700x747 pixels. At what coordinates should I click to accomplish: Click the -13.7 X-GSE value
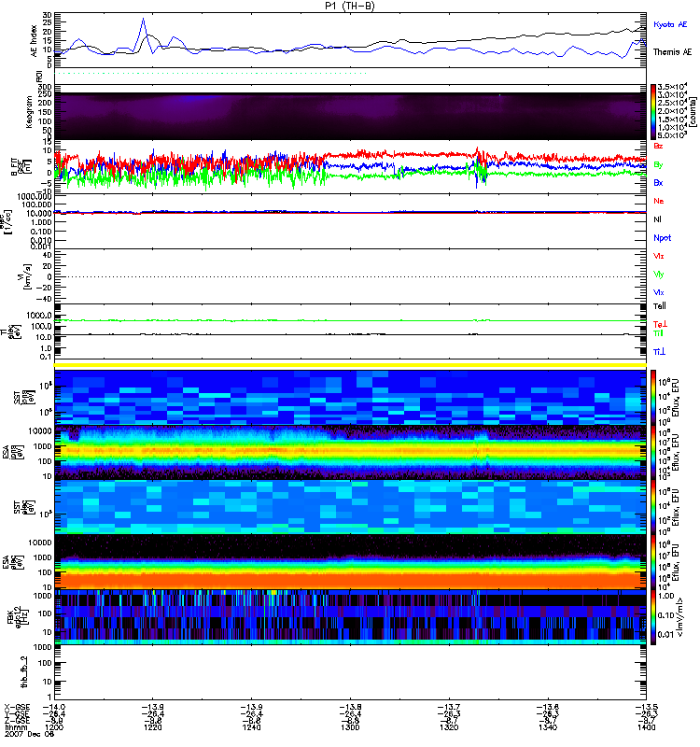449,708
